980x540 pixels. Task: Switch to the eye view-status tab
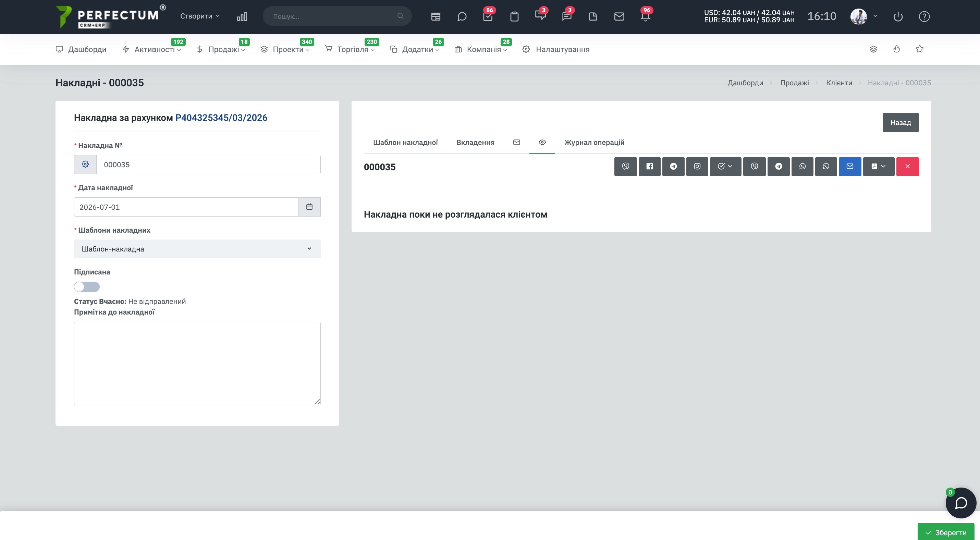[542, 142]
